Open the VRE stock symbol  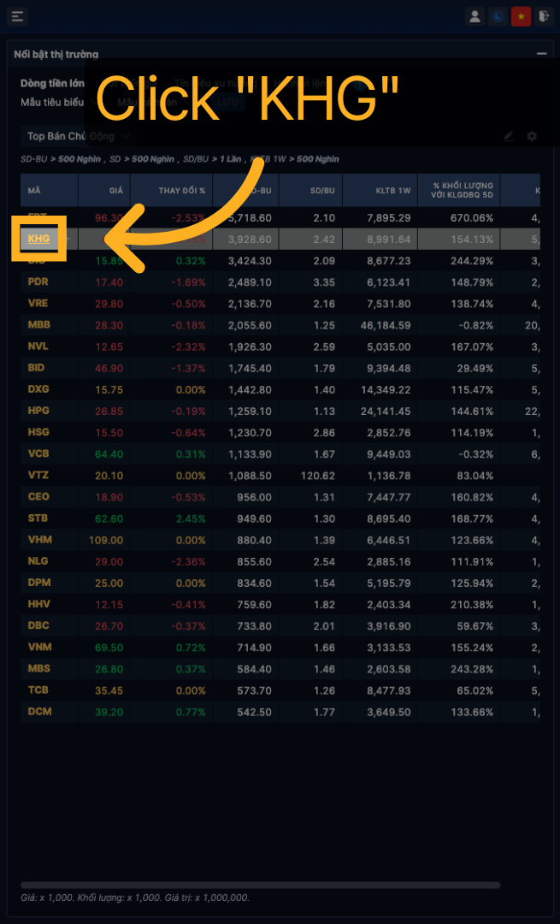click(38, 303)
